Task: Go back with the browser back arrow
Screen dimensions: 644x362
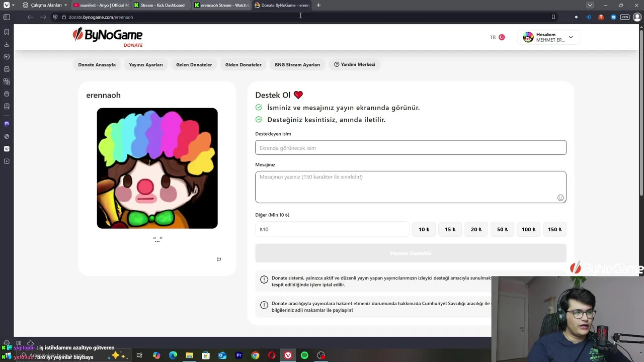Action: [x=30, y=17]
